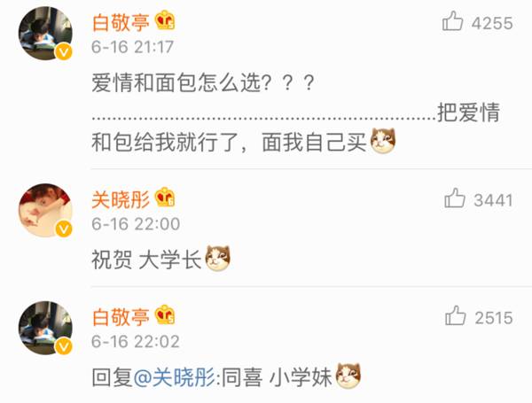This screenshot has width=532, height=403.
Task: Click the cat emoji after 祝贺 大学长
Action: [218, 259]
